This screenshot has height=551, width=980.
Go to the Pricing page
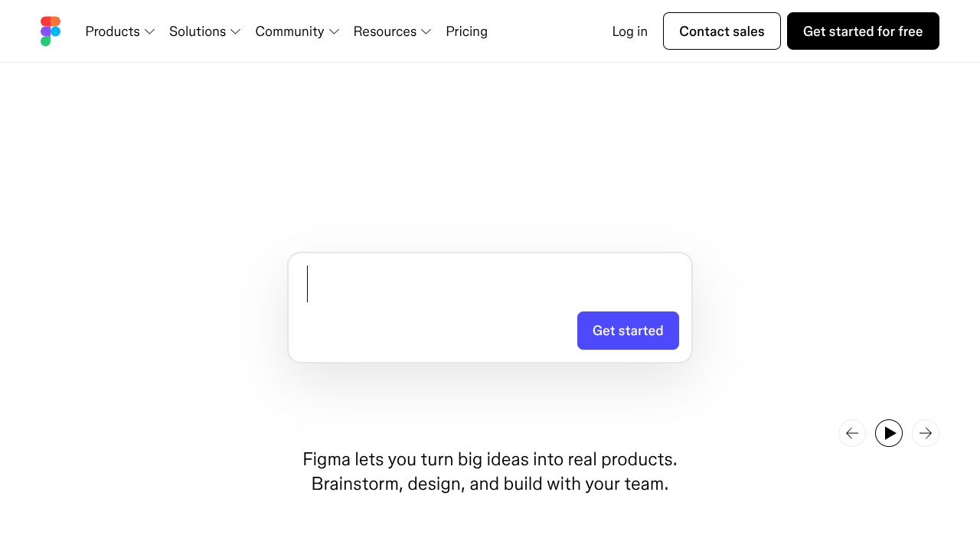click(466, 31)
